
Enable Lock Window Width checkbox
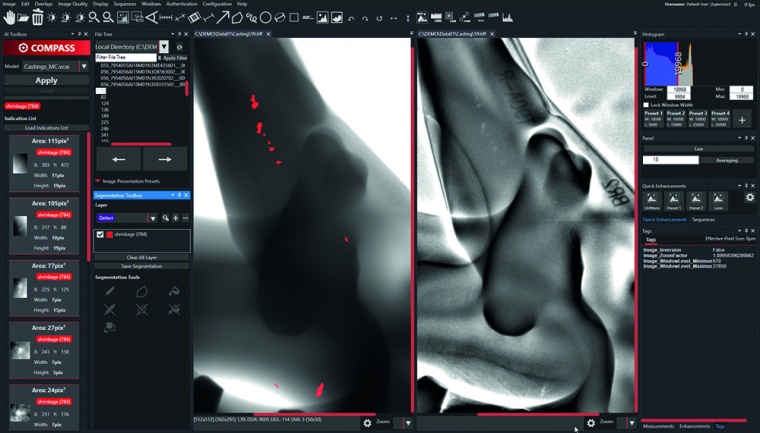646,105
